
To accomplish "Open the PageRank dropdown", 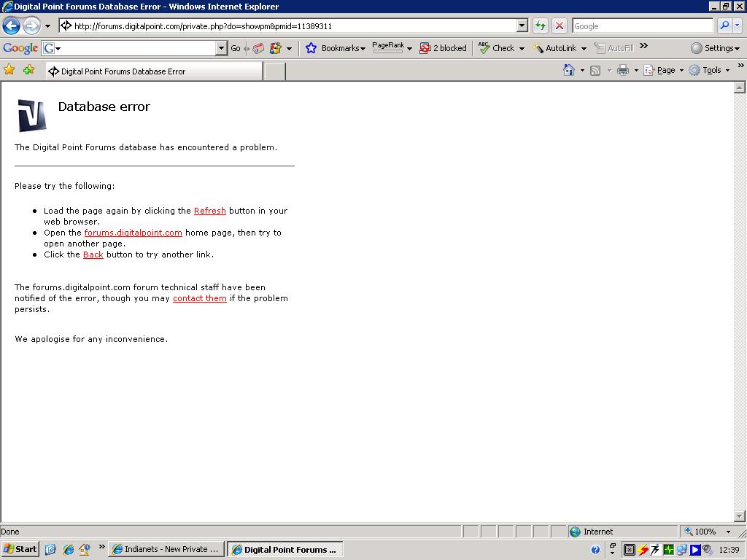I will click(x=410, y=49).
